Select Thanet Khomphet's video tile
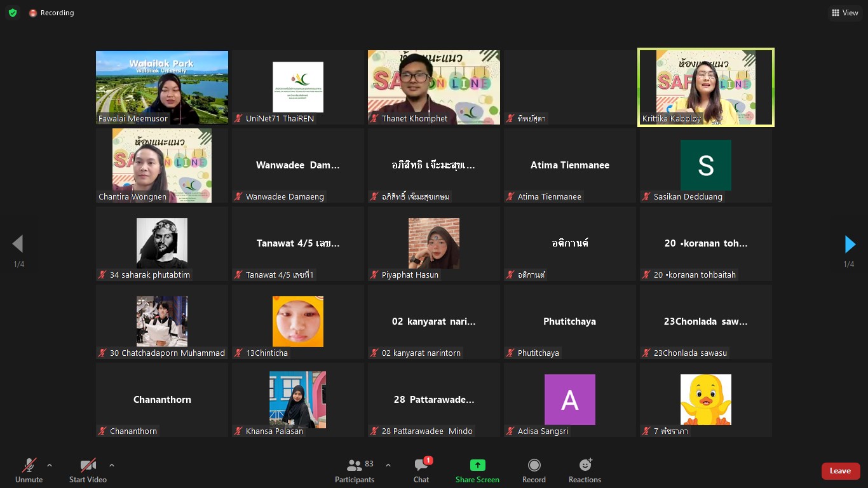Image resolution: width=868 pixels, height=488 pixels. 433,87
